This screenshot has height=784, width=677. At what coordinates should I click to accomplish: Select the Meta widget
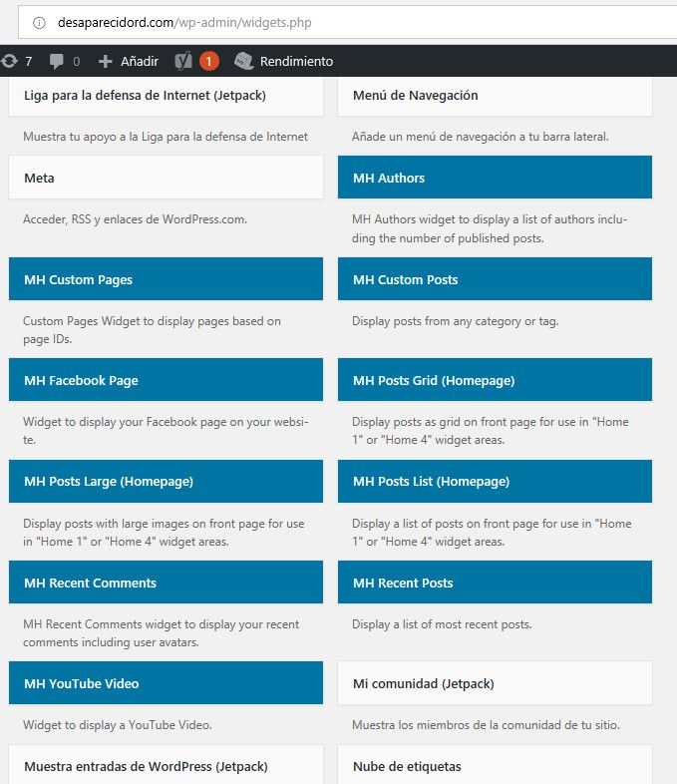pos(166,177)
